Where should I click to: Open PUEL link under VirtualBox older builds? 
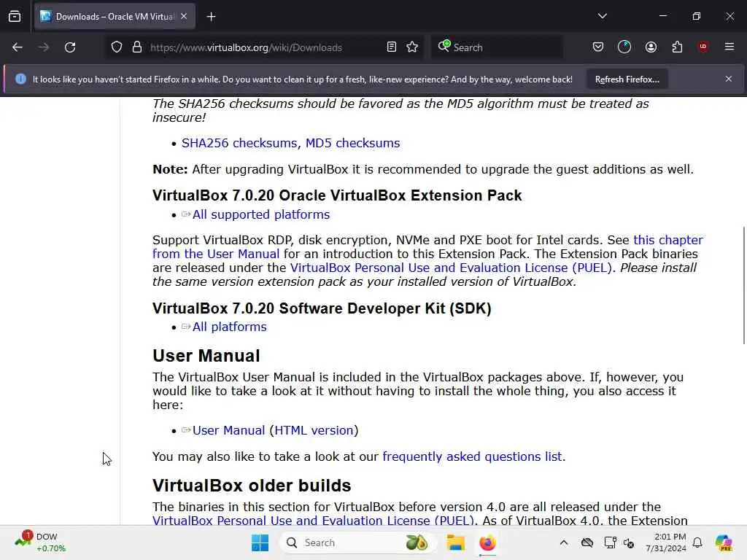[x=313, y=521]
